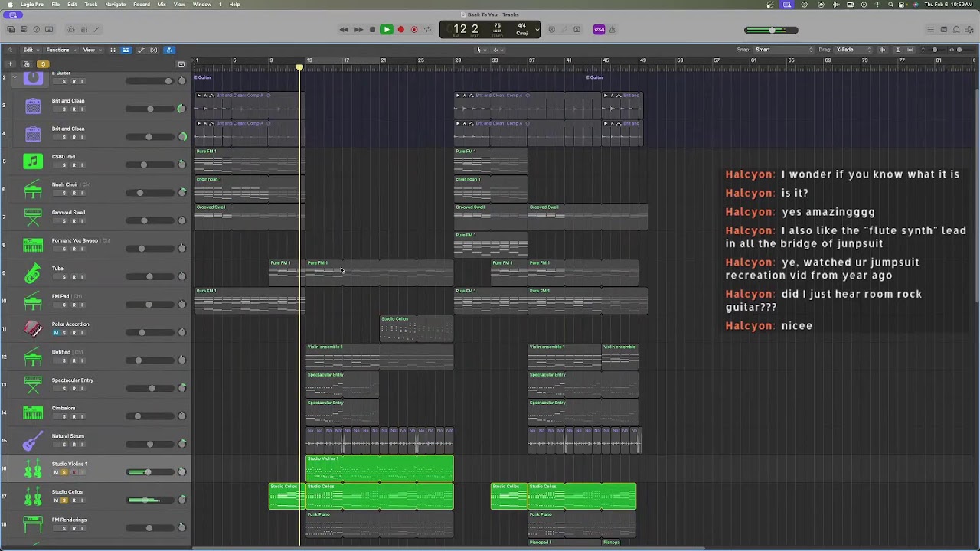Select the green Studio Violins 1 region
980x551 pixels.
point(380,468)
